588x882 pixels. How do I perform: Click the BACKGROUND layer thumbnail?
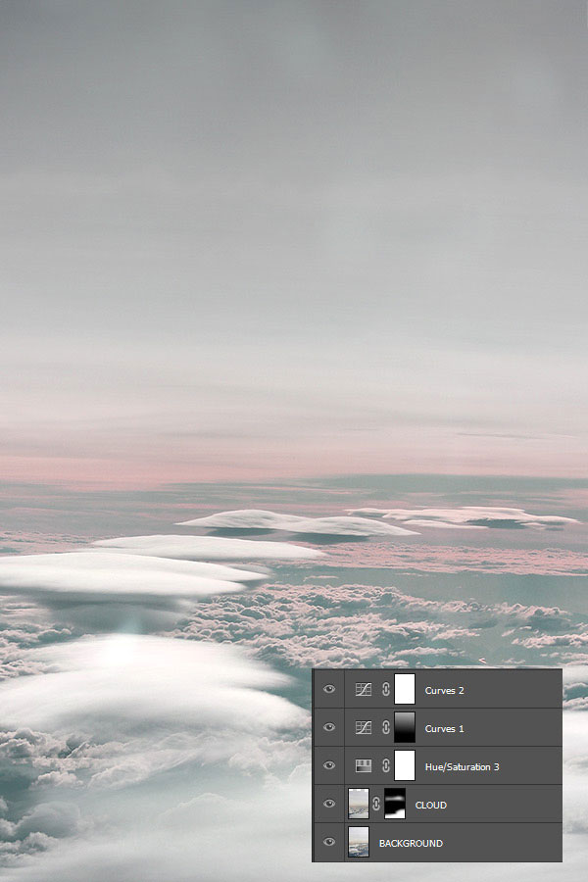pyautogui.click(x=359, y=843)
